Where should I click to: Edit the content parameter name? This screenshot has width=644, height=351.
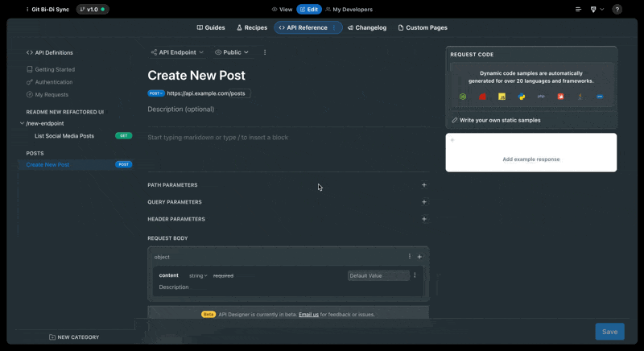coord(169,275)
